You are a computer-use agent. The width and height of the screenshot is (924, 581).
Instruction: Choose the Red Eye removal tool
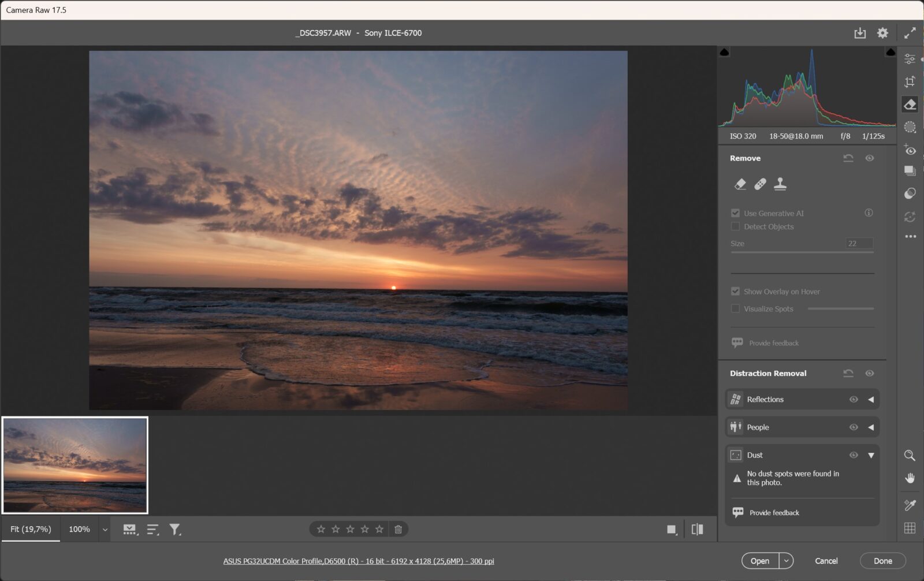(910, 150)
